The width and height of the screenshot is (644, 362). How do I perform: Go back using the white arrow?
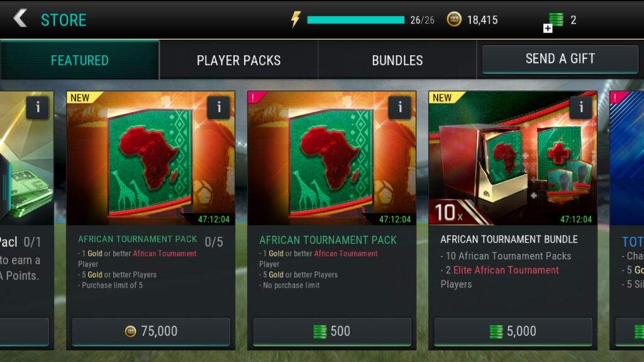pyautogui.click(x=19, y=19)
